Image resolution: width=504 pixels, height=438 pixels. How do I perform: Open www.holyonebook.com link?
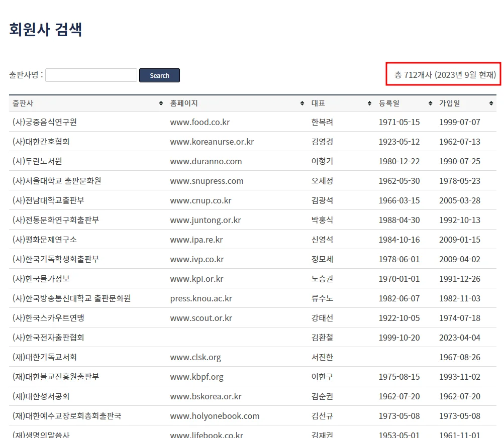point(215,416)
